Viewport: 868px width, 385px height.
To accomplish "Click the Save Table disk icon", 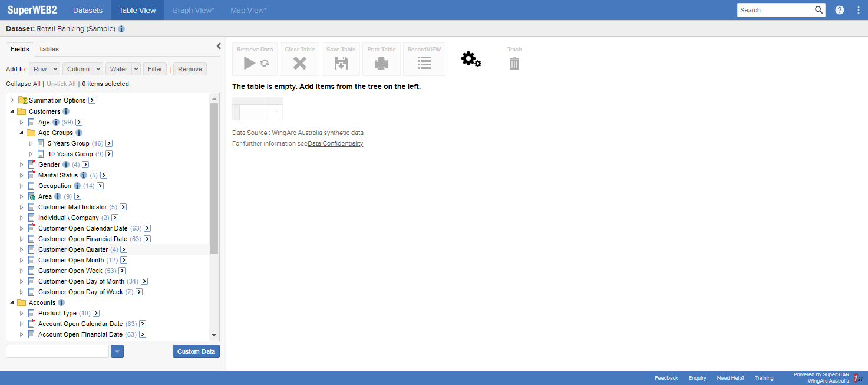I will [x=341, y=63].
